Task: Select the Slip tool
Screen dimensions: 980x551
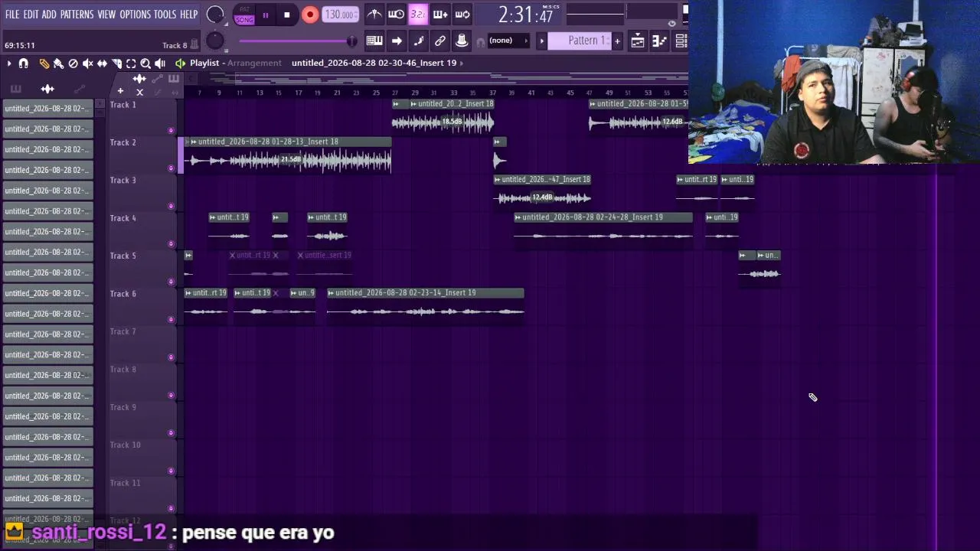Action: point(102,64)
